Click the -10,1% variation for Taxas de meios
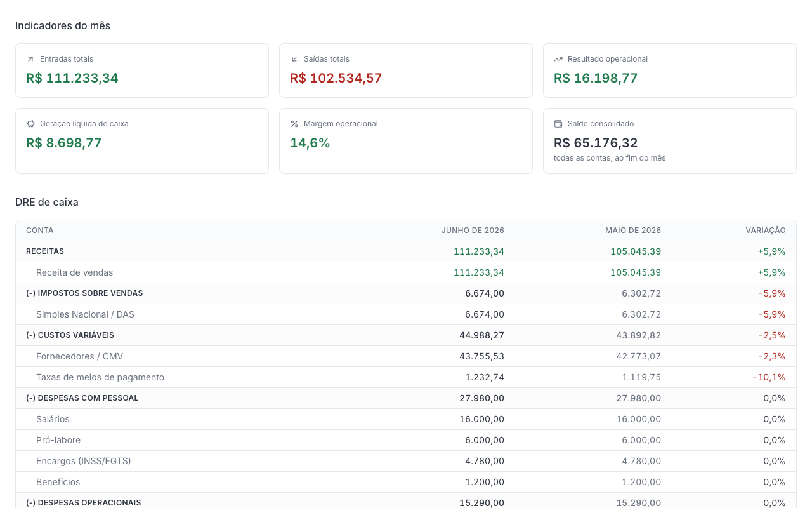This screenshot has height=508, width=812. click(769, 377)
